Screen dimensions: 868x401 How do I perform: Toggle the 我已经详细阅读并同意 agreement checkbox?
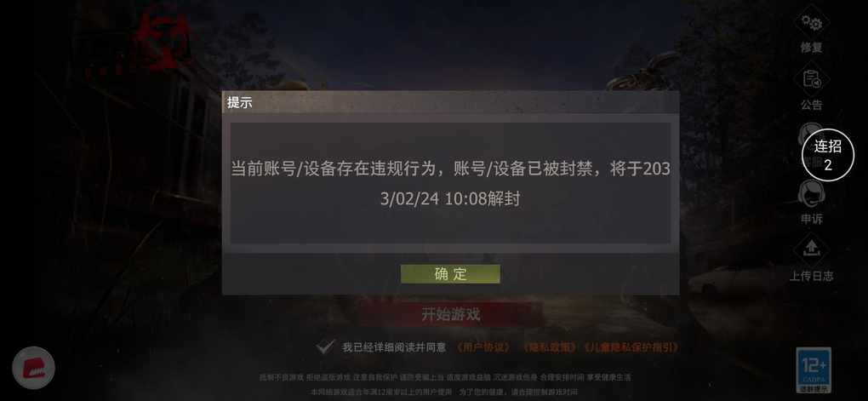point(325,347)
